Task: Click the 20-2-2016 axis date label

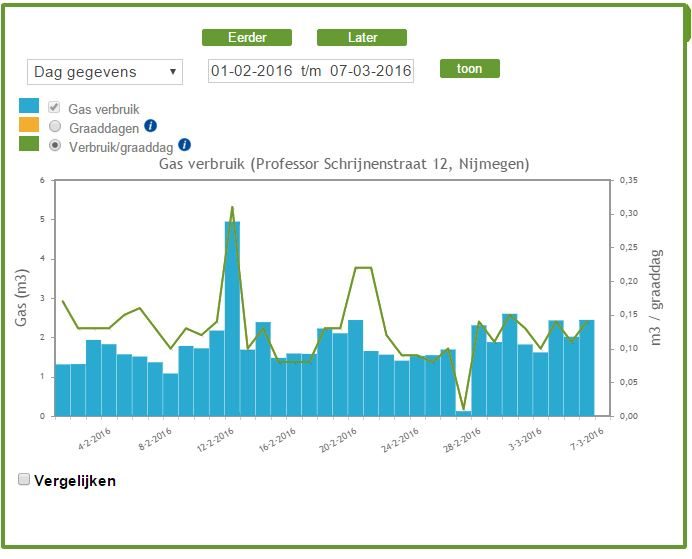Action: tap(338, 440)
